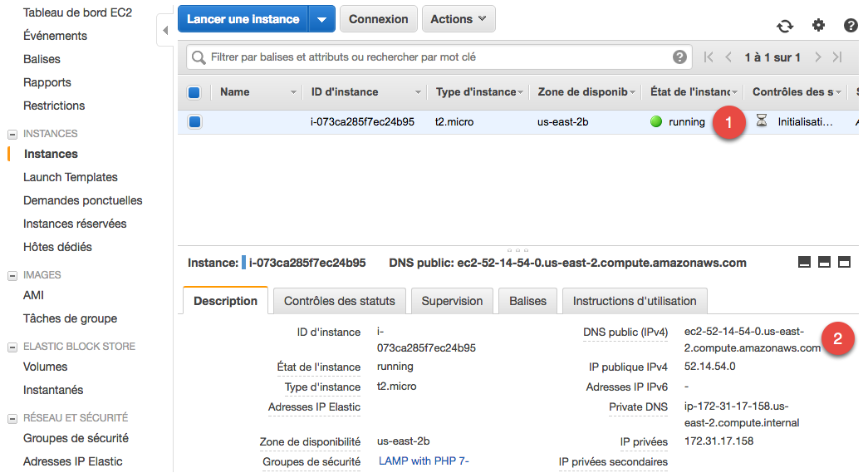Image resolution: width=868 pixels, height=473 pixels.
Task: Collapse the left sidebar with arrow handle
Action: coord(164,31)
